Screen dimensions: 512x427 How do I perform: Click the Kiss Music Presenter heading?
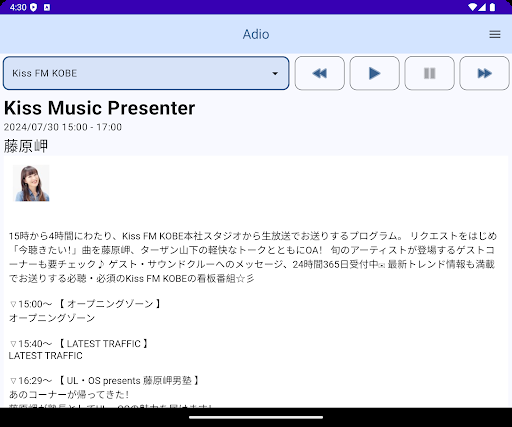coord(99,108)
